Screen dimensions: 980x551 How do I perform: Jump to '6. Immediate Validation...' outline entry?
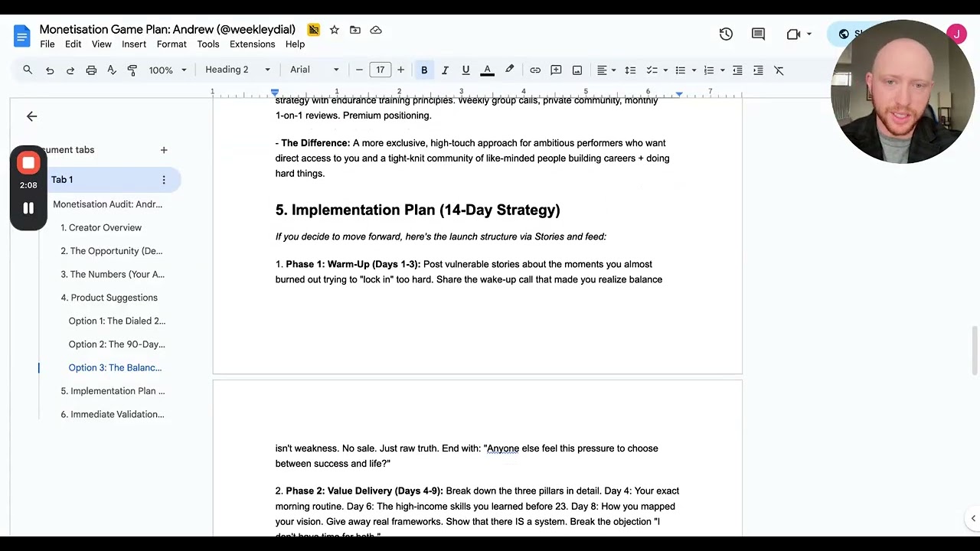(x=113, y=414)
